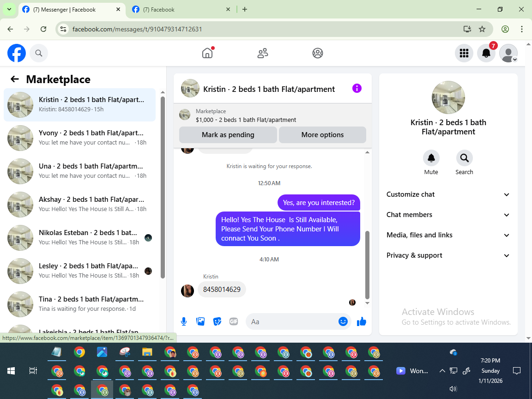Expand Media, files and links section
Viewport: 532px width, 399px height.
[x=448, y=235]
